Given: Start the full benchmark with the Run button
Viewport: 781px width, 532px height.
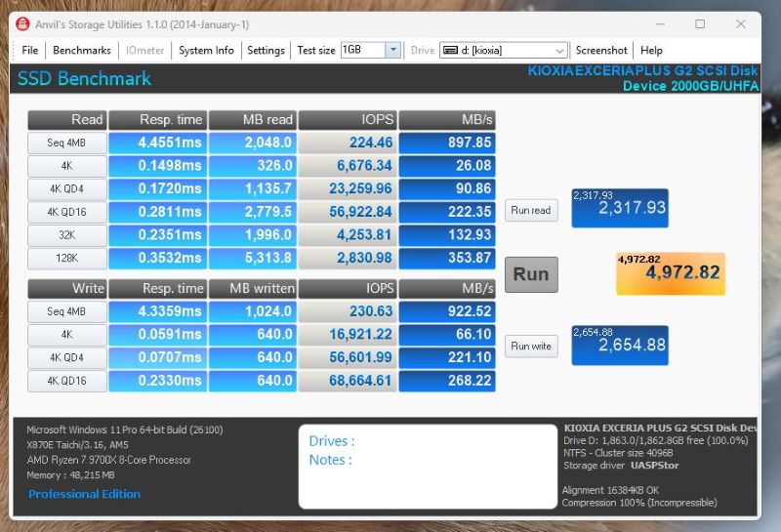Looking at the screenshot, I should point(531,274).
